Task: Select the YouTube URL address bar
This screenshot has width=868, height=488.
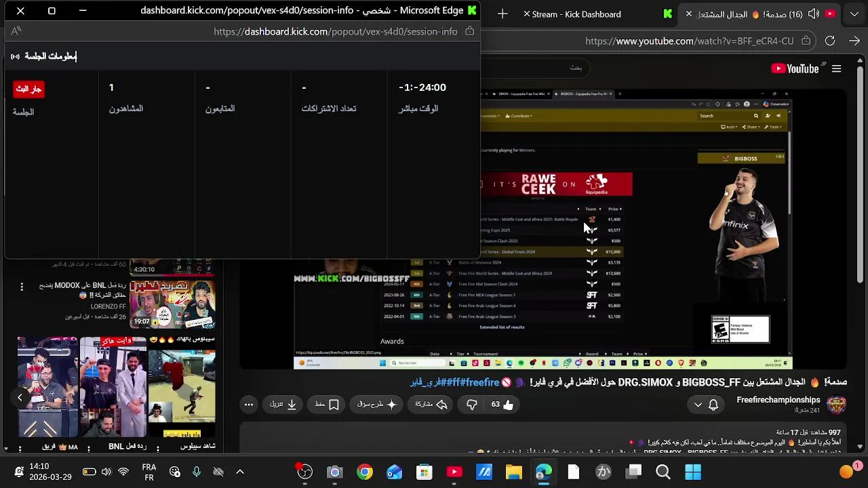Action: [689, 41]
